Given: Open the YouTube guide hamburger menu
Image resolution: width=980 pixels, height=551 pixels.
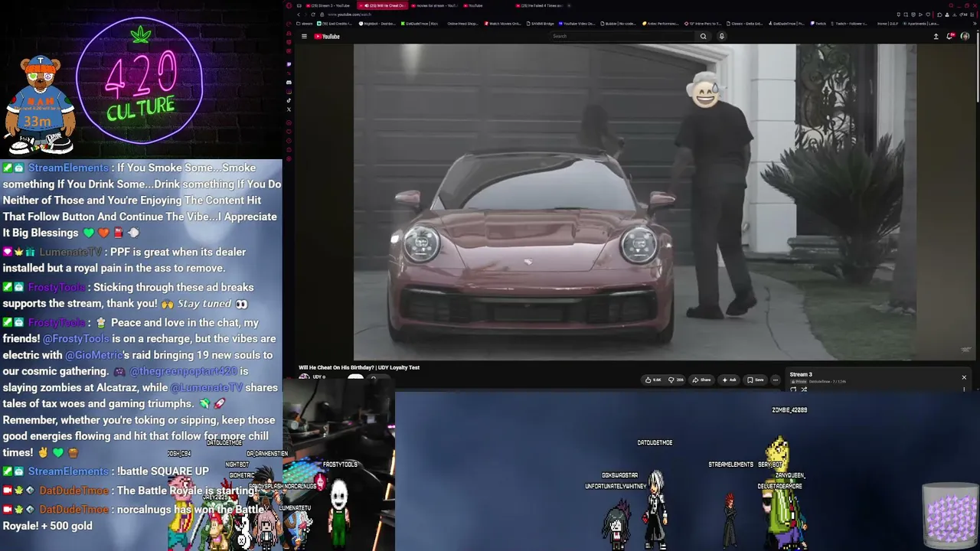Looking at the screenshot, I should [304, 36].
